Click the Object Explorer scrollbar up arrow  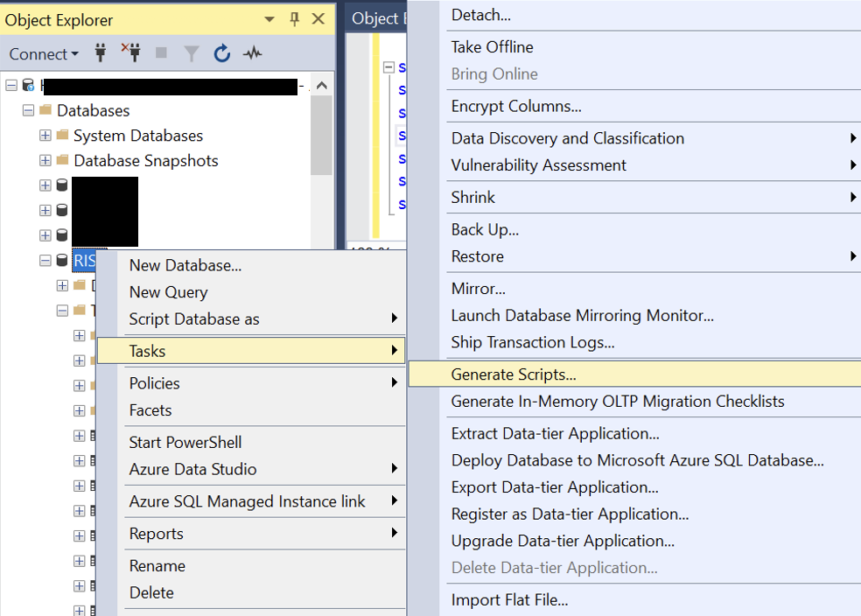coord(321,86)
